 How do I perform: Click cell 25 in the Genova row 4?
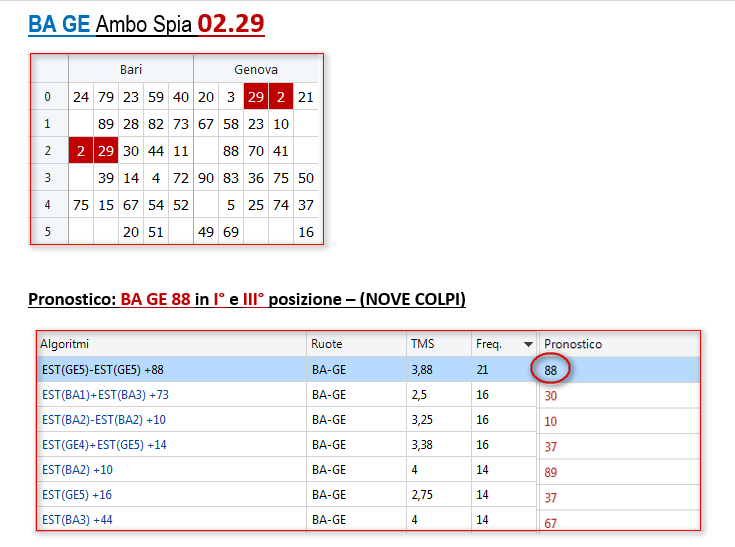[x=256, y=205]
